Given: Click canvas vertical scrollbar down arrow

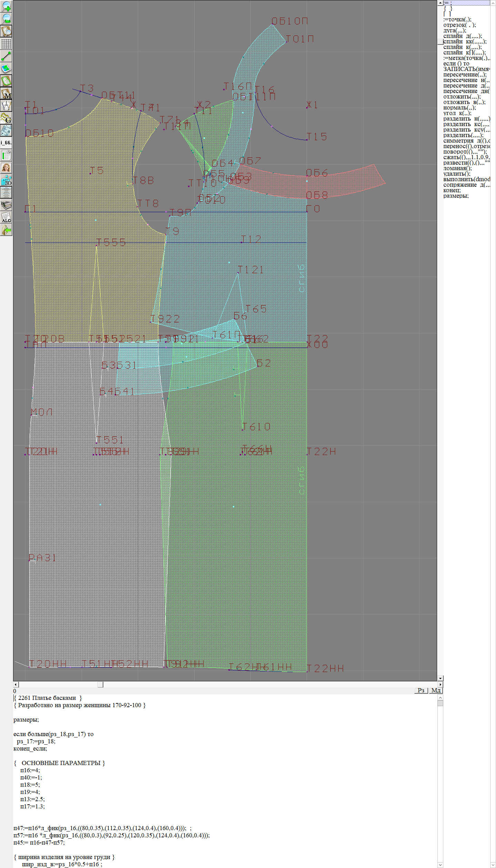Looking at the screenshot, I should click(440, 678).
